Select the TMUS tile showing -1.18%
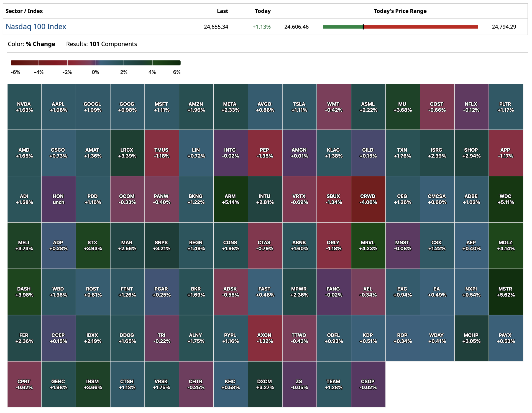This screenshot has width=532, height=413. 162,153
